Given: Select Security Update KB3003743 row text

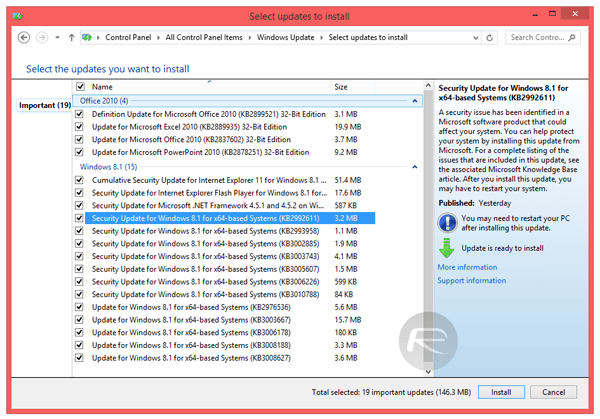Looking at the screenshot, I should pos(205,256).
